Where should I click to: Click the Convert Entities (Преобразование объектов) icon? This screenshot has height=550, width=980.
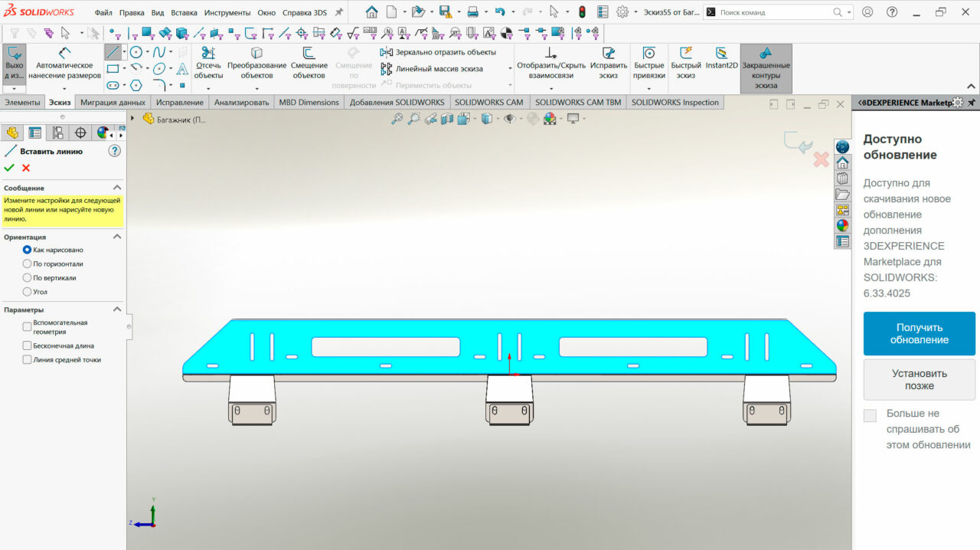coord(256,53)
